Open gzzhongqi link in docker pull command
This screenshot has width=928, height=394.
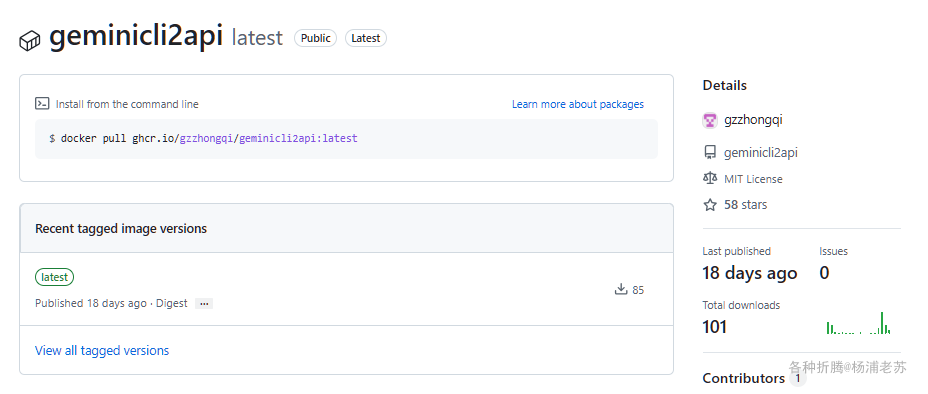[x=207, y=138]
